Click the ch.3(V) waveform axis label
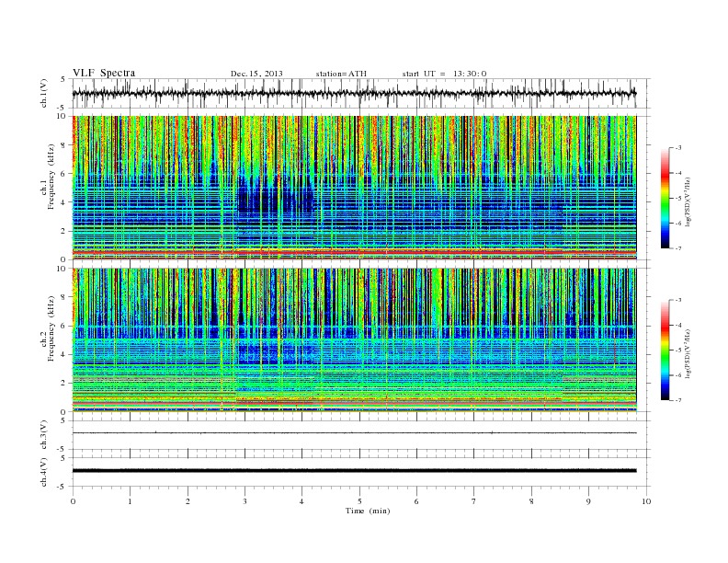The width and height of the screenshot is (728, 563). (43, 435)
